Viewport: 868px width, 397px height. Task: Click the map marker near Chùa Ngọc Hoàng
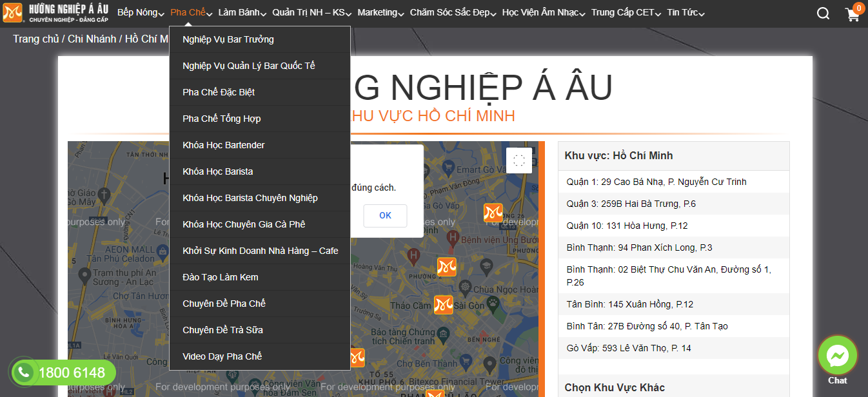coord(447,267)
